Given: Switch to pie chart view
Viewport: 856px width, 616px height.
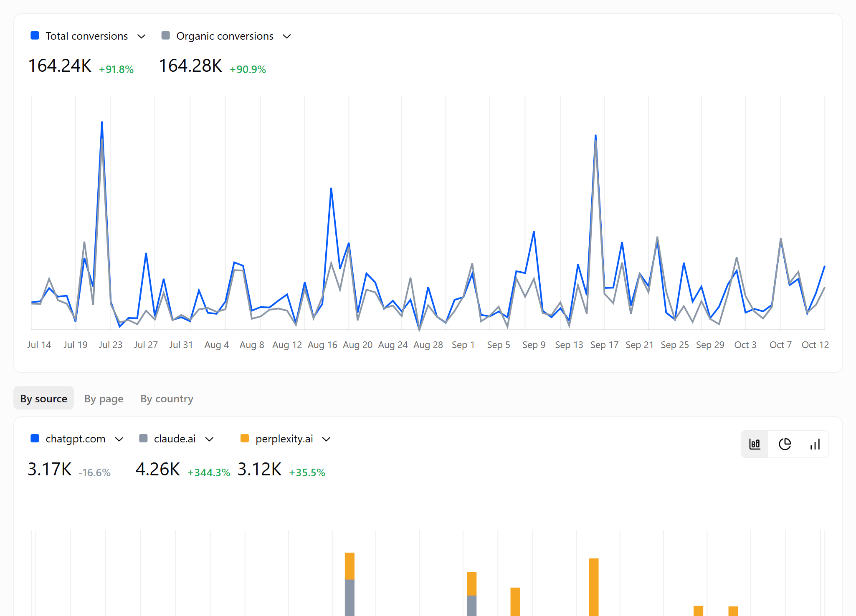Looking at the screenshot, I should pyautogui.click(x=785, y=444).
